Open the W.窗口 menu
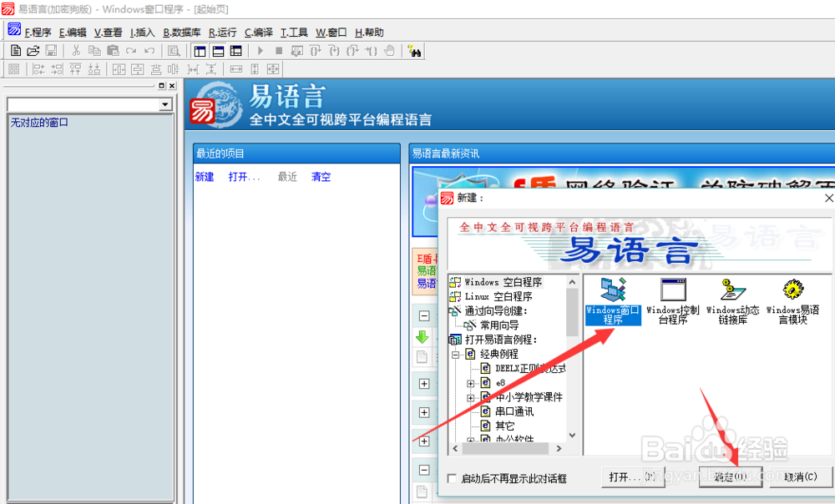The image size is (835, 504). pyautogui.click(x=331, y=33)
